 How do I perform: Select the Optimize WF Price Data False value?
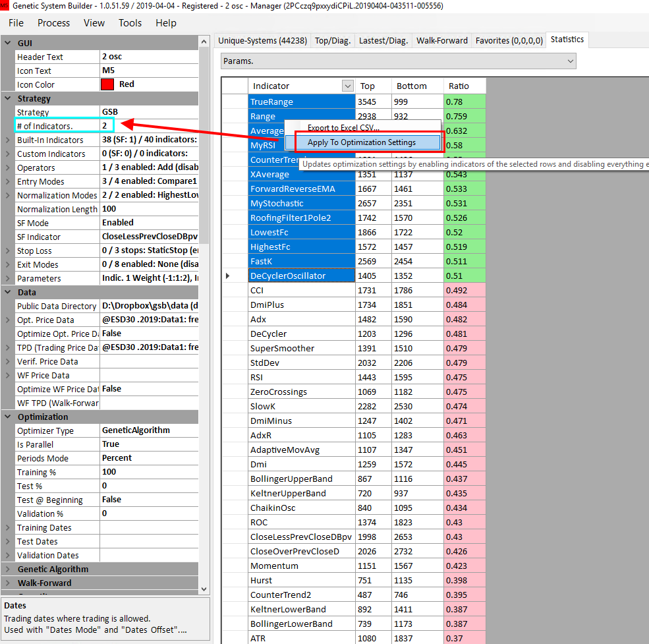coord(148,389)
